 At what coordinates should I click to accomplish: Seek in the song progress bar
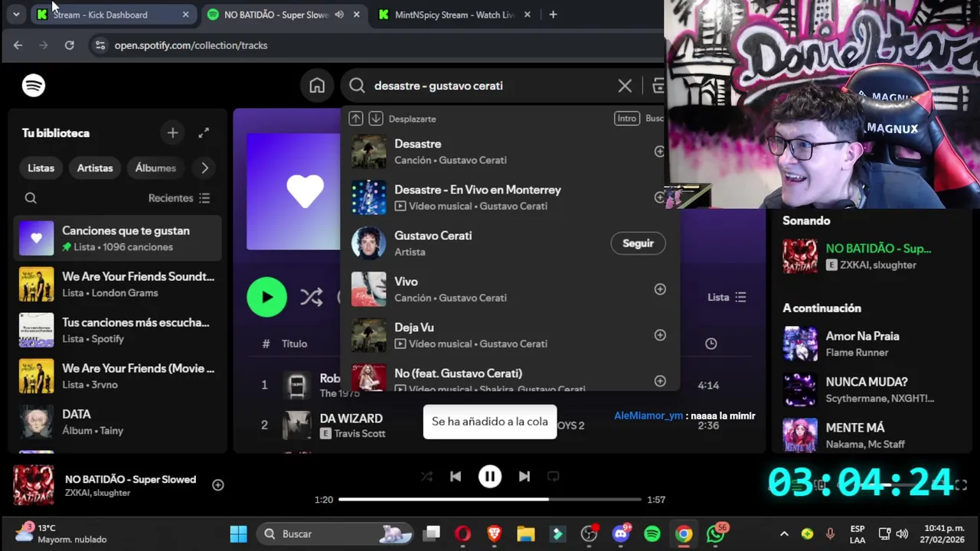tap(490, 500)
